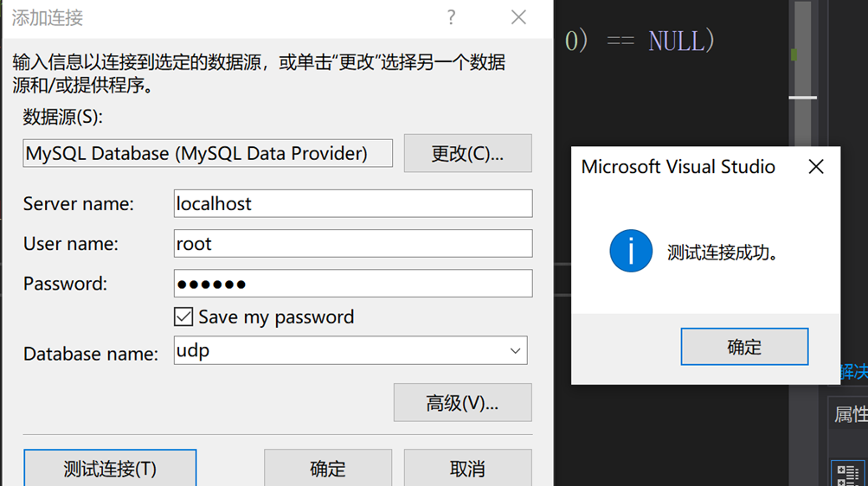
Task: Confirm with 确定 in the 添加连接 dialog
Action: point(328,469)
